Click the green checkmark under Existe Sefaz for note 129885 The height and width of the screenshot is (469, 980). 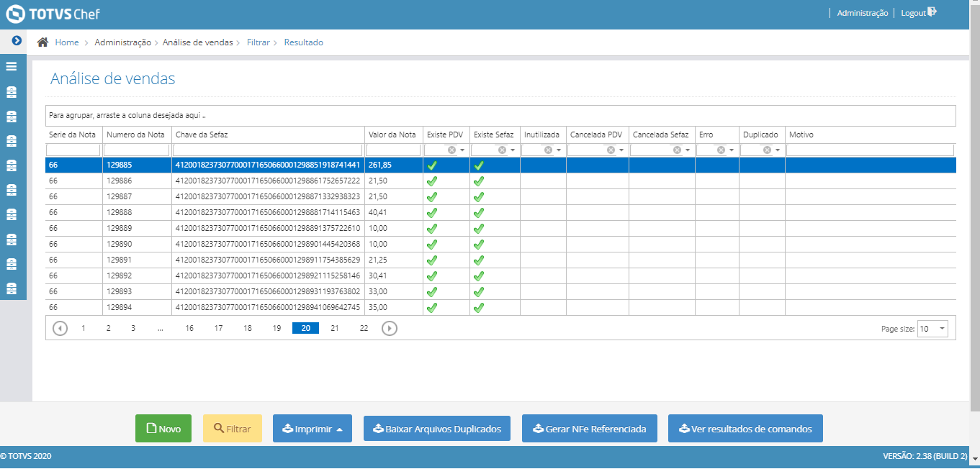click(477, 164)
